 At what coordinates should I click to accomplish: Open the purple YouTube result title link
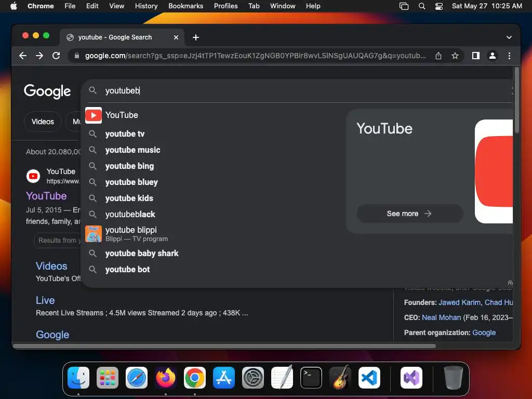coord(46,196)
